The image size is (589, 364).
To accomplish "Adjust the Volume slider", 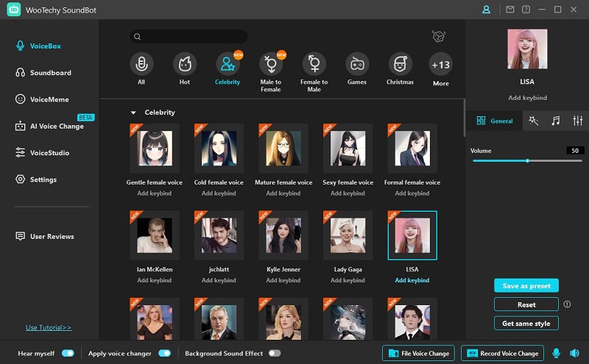I will pos(527,160).
